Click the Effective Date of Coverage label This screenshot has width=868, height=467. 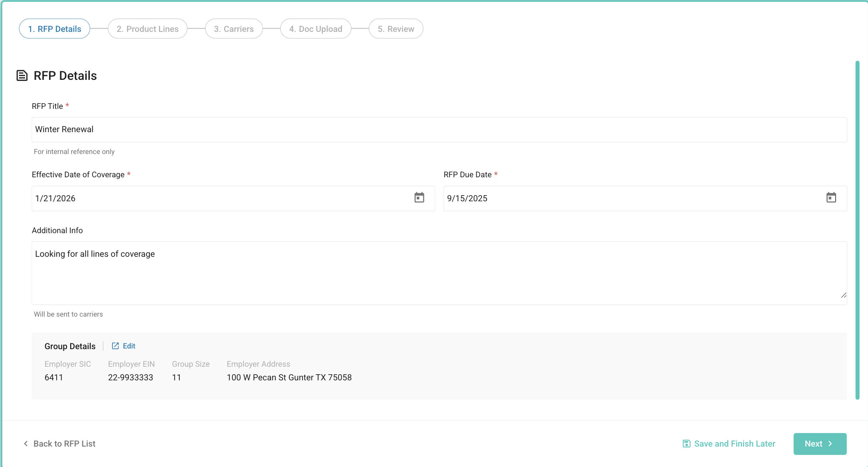tap(78, 175)
